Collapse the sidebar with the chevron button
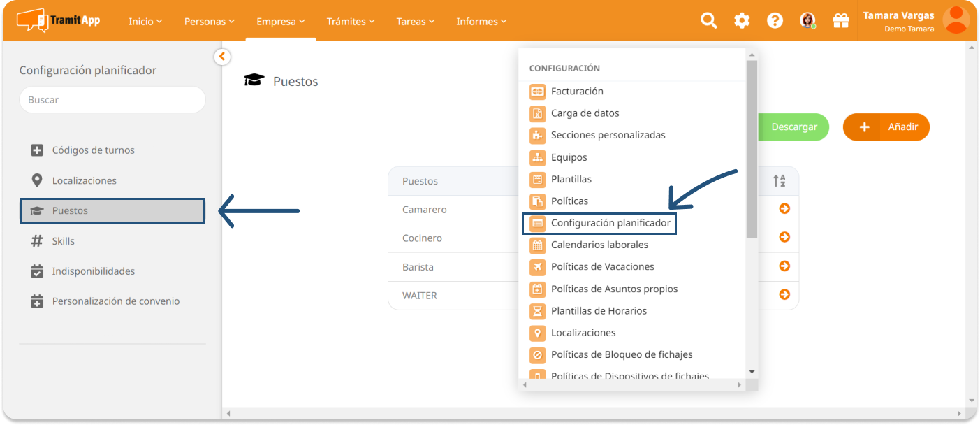The height and width of the screenshot is (425, 980). (x=222, y=57)
